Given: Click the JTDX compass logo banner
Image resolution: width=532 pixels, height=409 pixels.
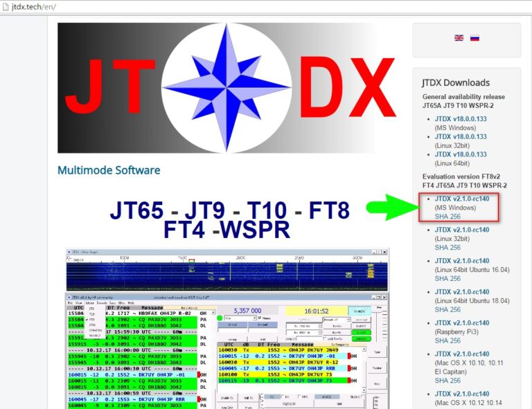Looking at the screenshot, I should [227, 88].
